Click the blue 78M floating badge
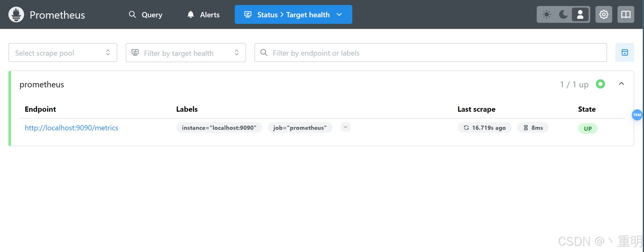This screenshot has height=252, width=644. (x=637, y=115)
